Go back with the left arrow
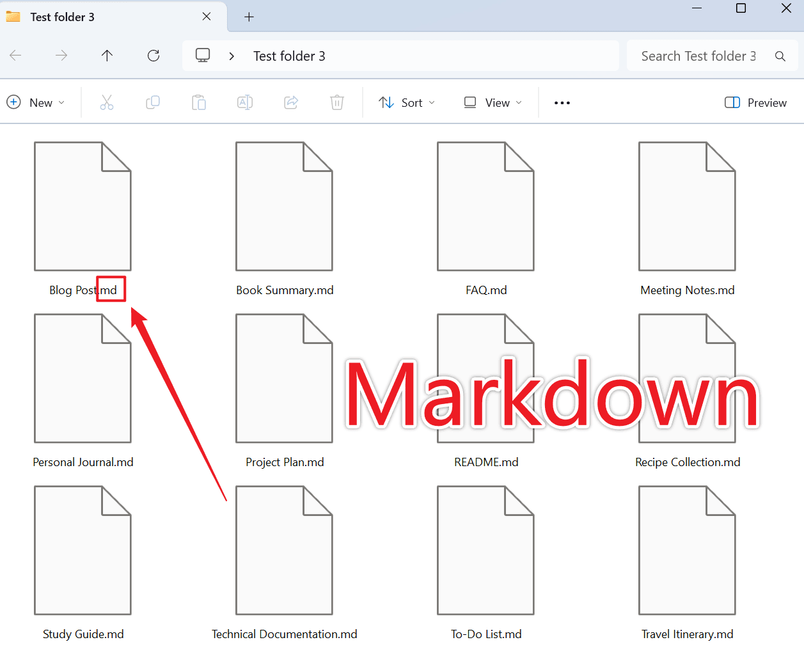The height and width of the screenshot is (672, 804). pos(16,56)
